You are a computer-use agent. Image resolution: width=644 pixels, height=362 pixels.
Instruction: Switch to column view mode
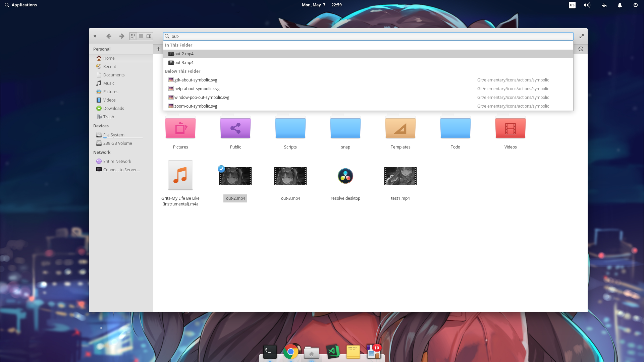(149, 36)
